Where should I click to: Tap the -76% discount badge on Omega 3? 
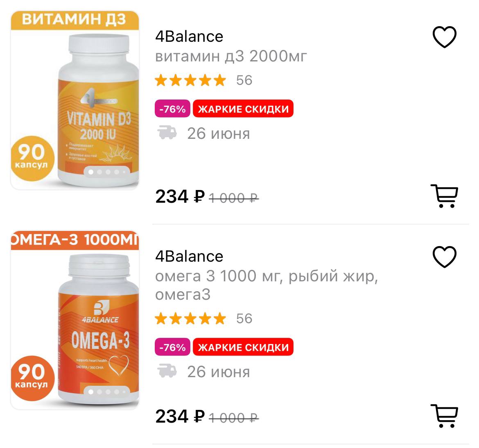click(x=172, y=347)
